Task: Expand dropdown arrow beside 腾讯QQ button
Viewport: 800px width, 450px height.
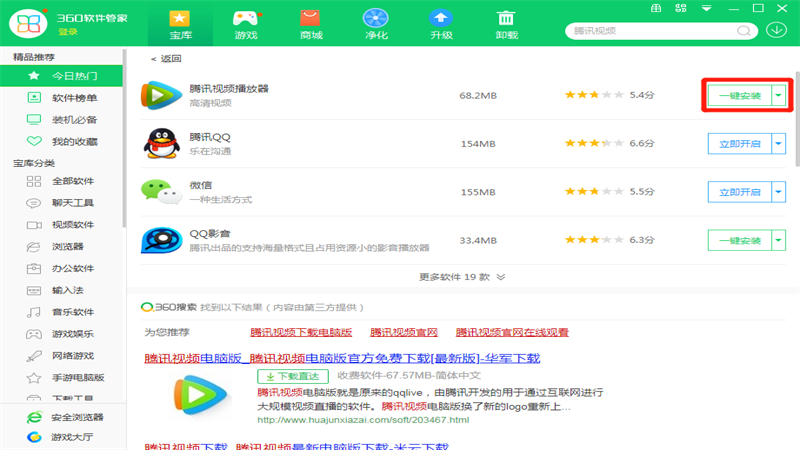Action: (779, 144)
